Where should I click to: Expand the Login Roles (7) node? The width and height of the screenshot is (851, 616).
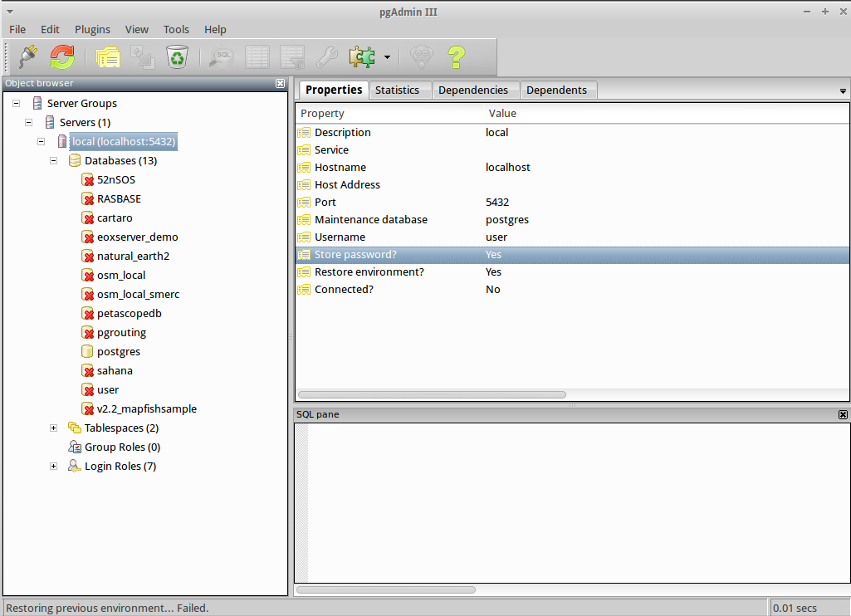pos(54,467)
